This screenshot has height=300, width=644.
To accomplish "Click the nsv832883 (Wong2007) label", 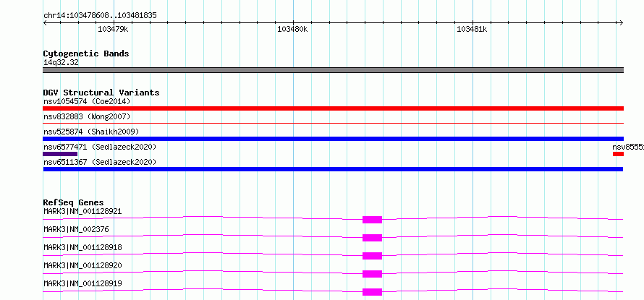I will tap(87, 116).
